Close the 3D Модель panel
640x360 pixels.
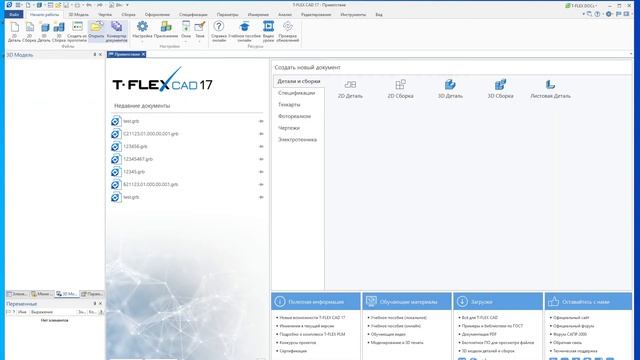coord(100,54)
